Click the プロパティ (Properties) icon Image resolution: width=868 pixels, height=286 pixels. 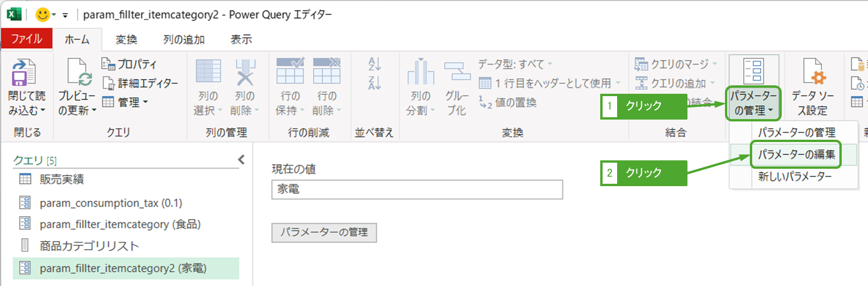tap(108, 64)
